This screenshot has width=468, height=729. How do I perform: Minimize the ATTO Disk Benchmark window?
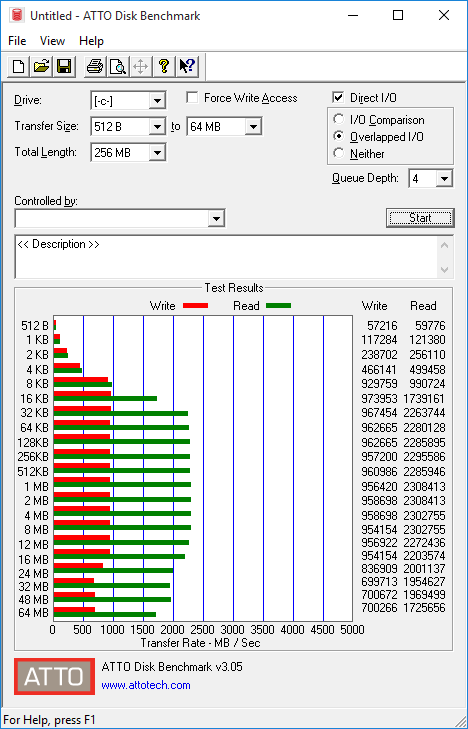pos(355,15)
